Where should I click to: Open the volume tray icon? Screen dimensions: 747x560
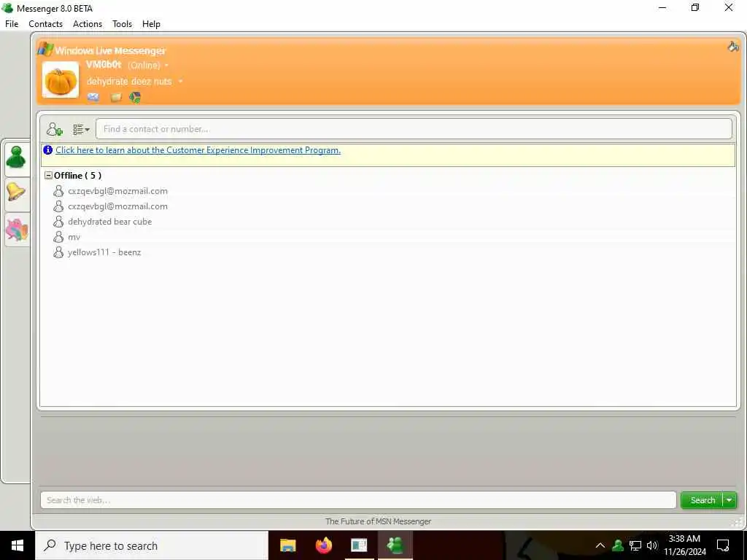point(651,545)
